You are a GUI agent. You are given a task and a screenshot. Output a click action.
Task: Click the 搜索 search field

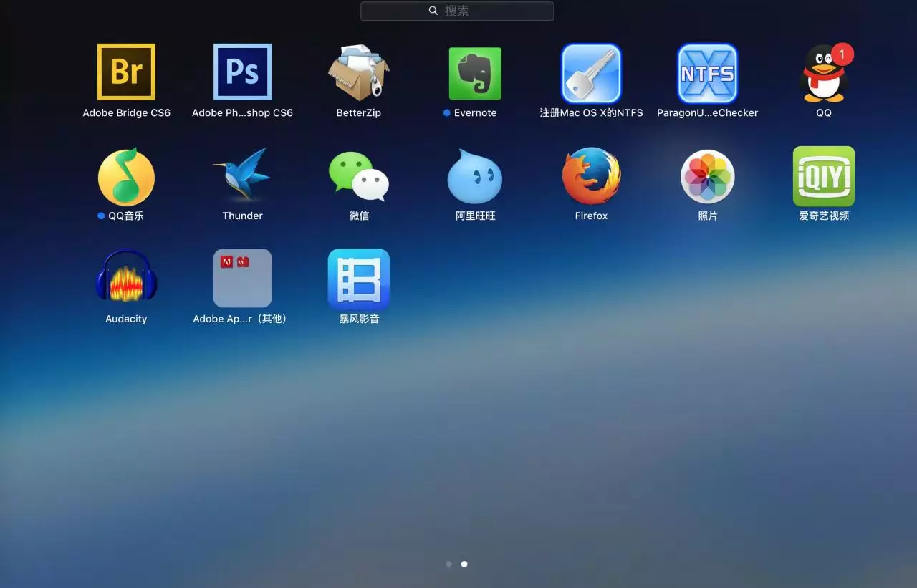[x=457, y=11]
